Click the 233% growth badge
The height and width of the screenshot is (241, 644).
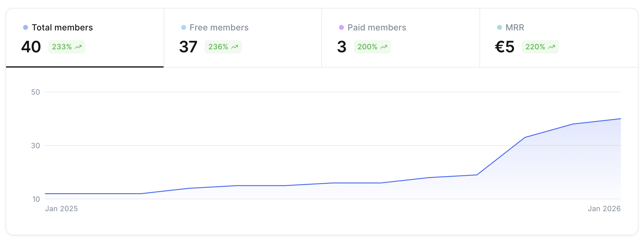[x=67, y=47]
